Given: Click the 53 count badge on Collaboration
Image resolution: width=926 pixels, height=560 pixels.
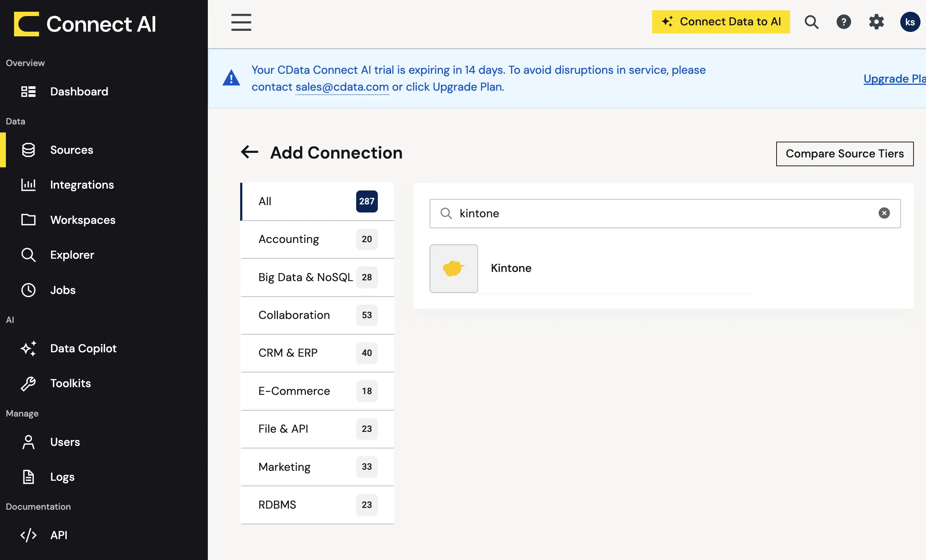Looking at the screenshot, I should 366,315.
